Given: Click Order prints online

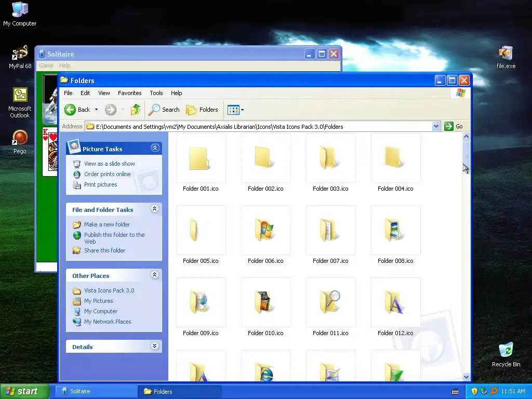Looking at the screenshot, I should [x=107, y=174].
